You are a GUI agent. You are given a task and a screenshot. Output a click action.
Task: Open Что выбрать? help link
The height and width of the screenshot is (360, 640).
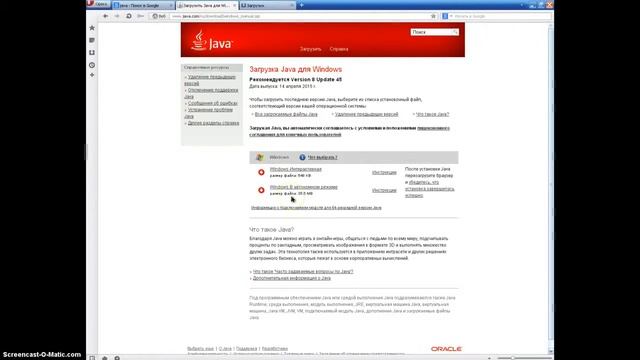322,157
